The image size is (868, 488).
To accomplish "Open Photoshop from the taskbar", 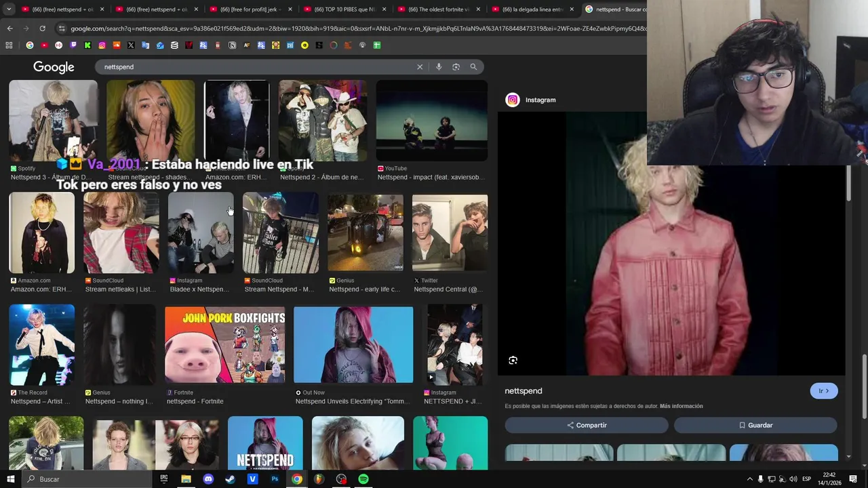I will [275, 479].
